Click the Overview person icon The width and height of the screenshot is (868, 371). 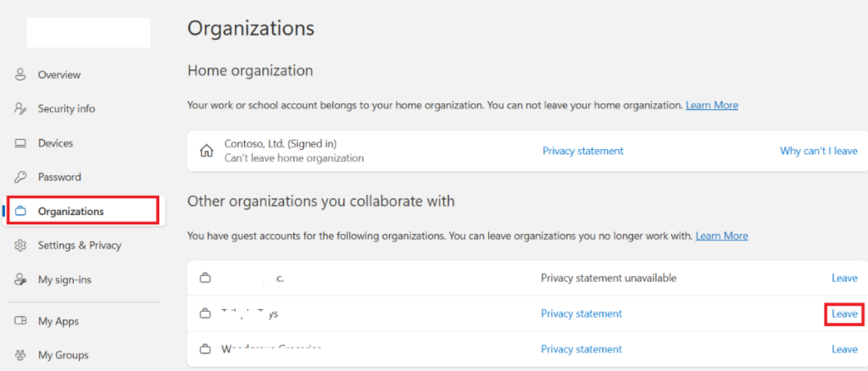20,75
